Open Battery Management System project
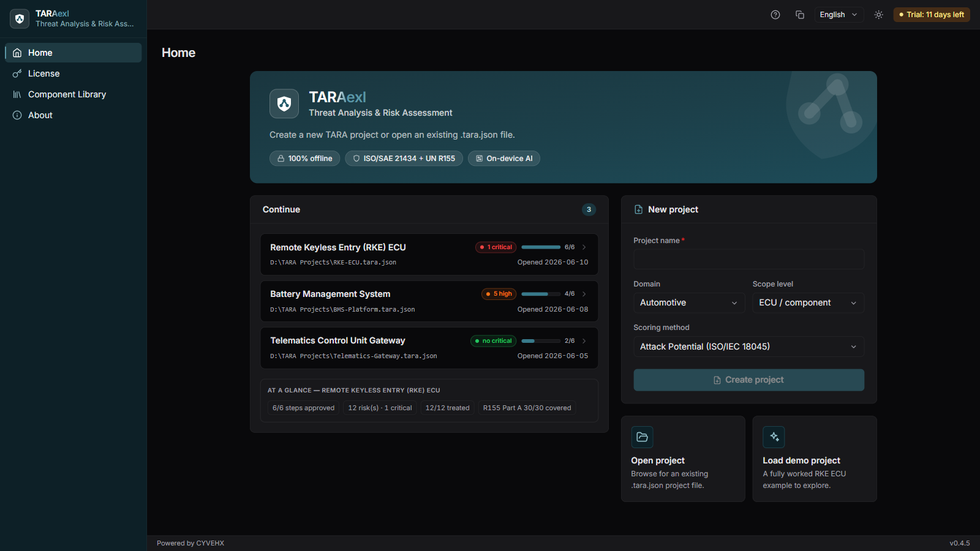The height and width of the screenshot is (551, 980). click(x=429, y=301)
